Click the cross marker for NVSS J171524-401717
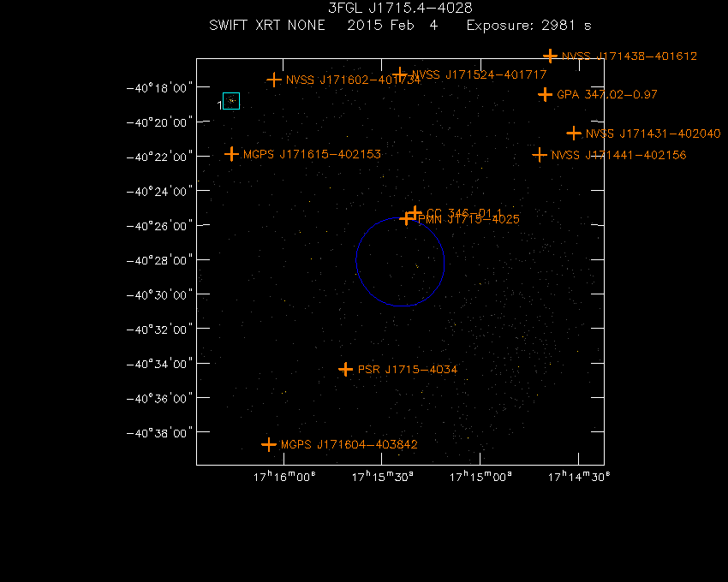This screenshot has width=728, height=582. click(x=400, y=74)
